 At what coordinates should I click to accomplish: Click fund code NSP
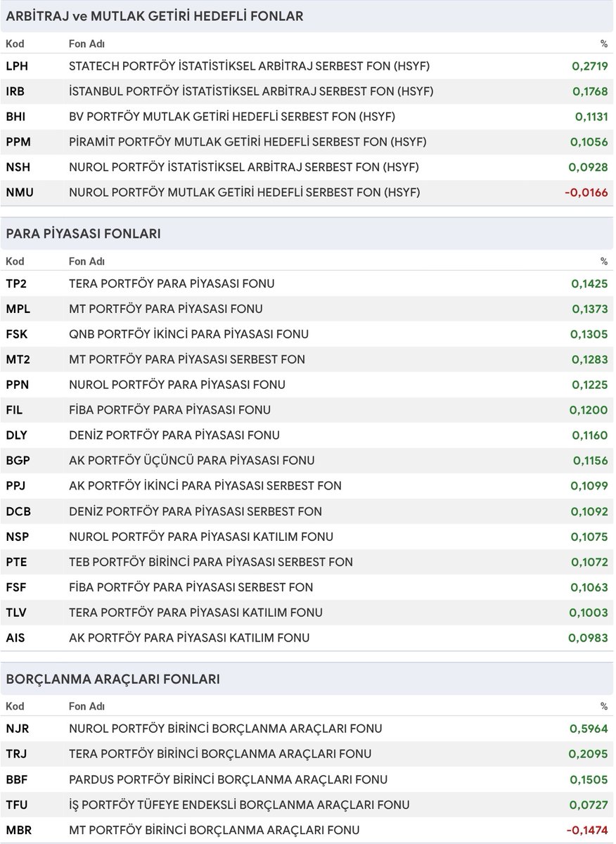(x=17, y=537)
